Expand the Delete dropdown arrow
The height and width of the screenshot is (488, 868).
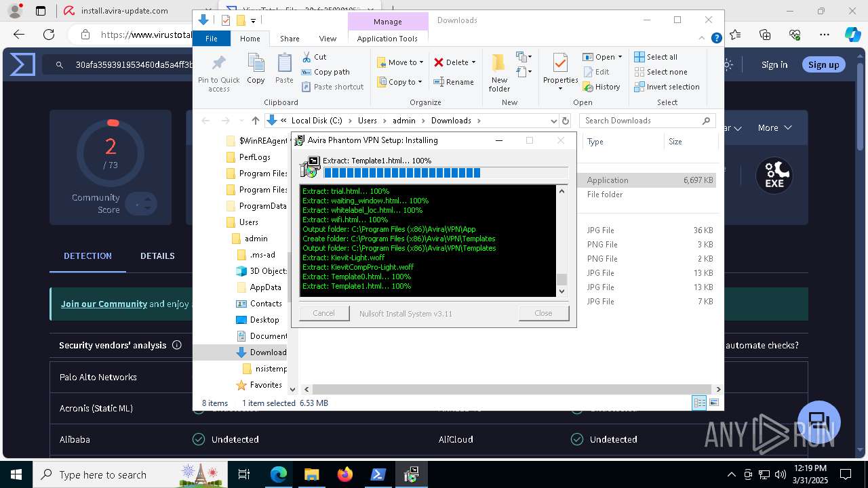coord(473,62)
